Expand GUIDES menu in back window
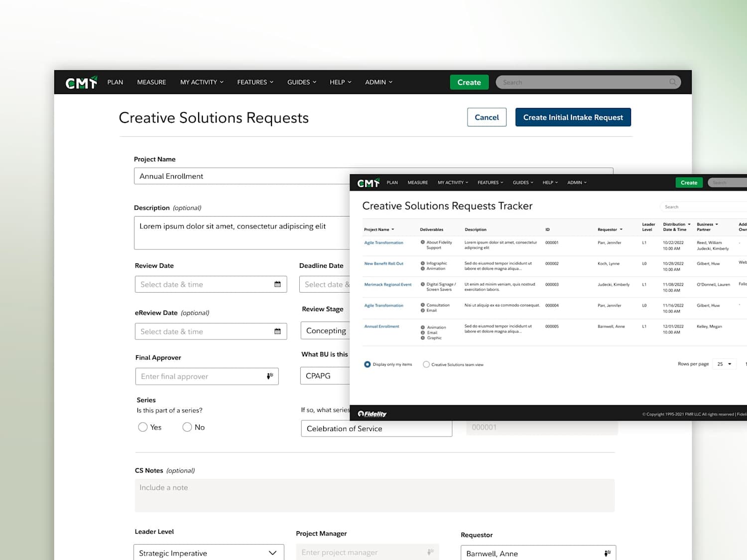Image resolution: width=747 pixels, height=560 pixels. [302, 82]
